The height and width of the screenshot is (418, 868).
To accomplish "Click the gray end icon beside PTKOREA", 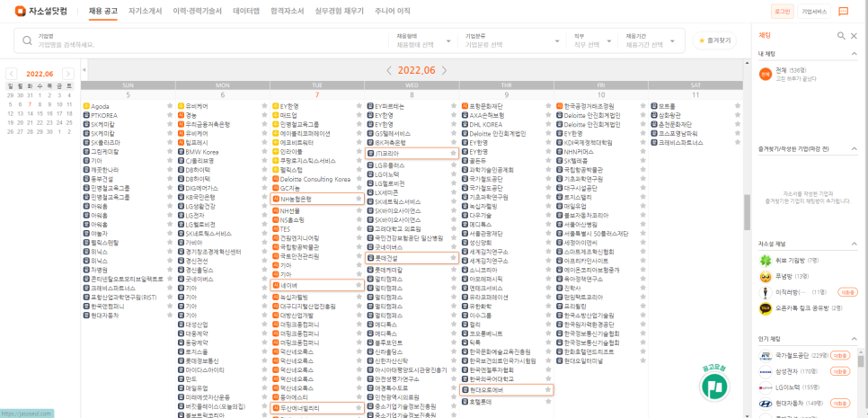I will click(x=86, y=115).
